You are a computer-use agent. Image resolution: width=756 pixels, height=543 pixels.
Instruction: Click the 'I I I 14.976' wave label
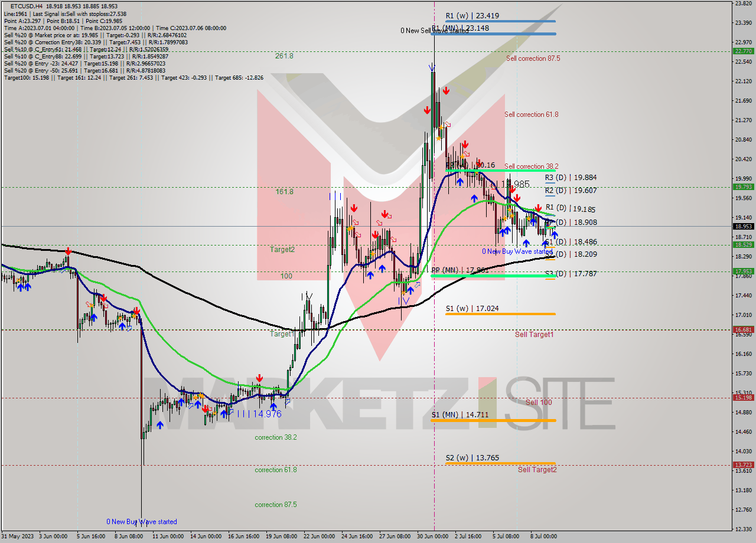click(259, 414)
